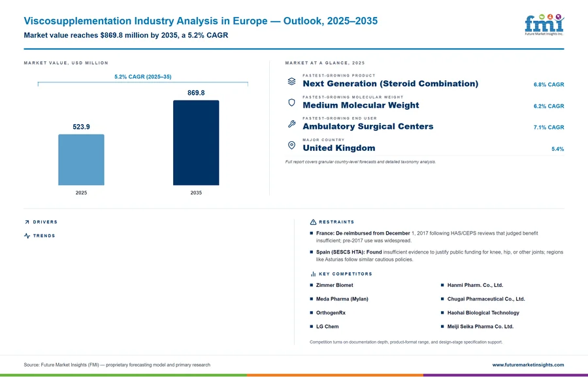Screen dimensions: 588x377
Task: Click the arrow icon next to Drivers
Action: (27, 222)
